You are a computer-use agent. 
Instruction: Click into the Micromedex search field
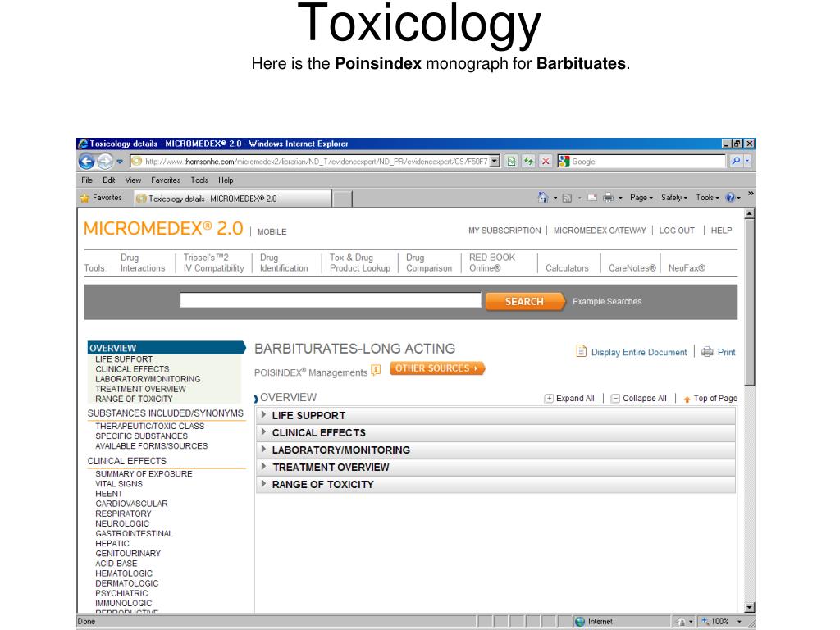coord(331,300)
